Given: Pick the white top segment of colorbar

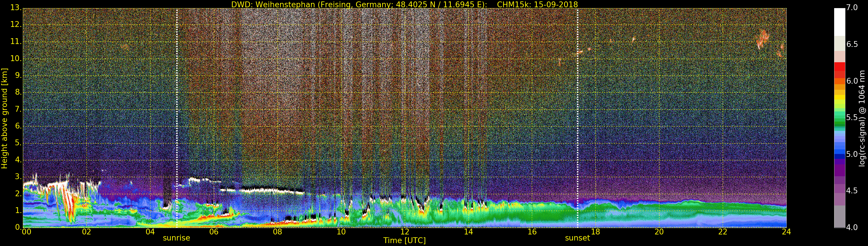Looking at the screenshot, I should [x=839, y=22].
